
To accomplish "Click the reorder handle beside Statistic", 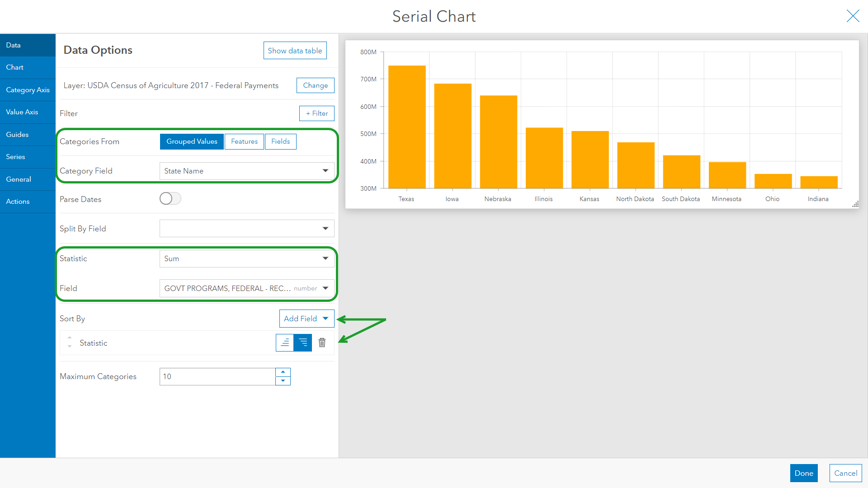I will click(70, 342).
